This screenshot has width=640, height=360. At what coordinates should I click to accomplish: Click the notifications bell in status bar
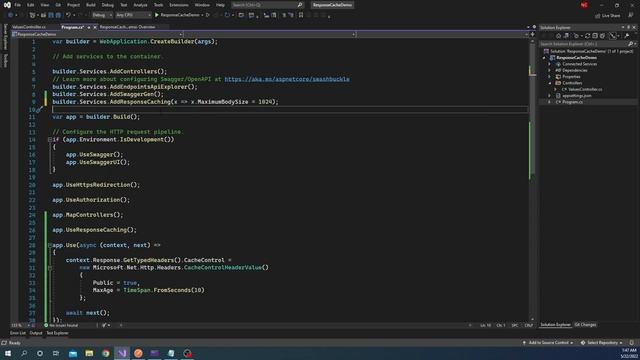pyautogui.click(x=631, y=343)
